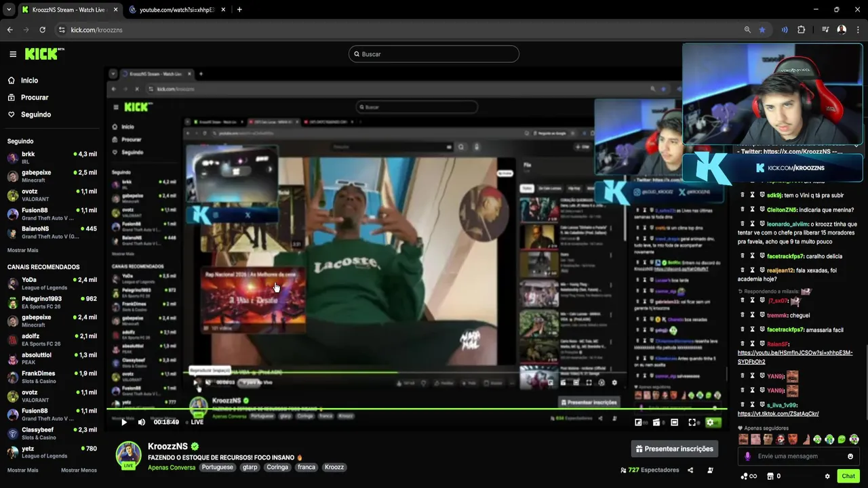Screen dimensions: 868x488
Task: Open followed channel BalanoNS
Action: click(x=52, y=232)
